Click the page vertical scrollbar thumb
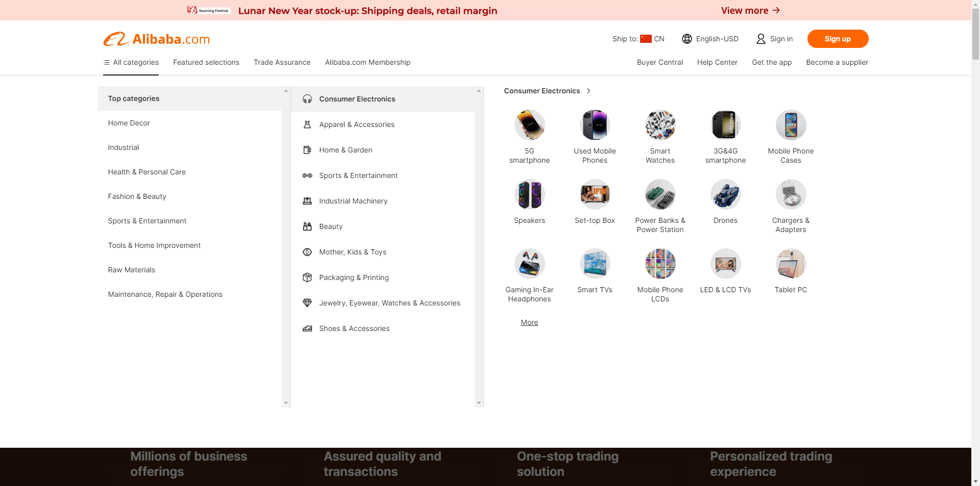The height and width of the screenshot is (486, 980). (x=975, y=34)
